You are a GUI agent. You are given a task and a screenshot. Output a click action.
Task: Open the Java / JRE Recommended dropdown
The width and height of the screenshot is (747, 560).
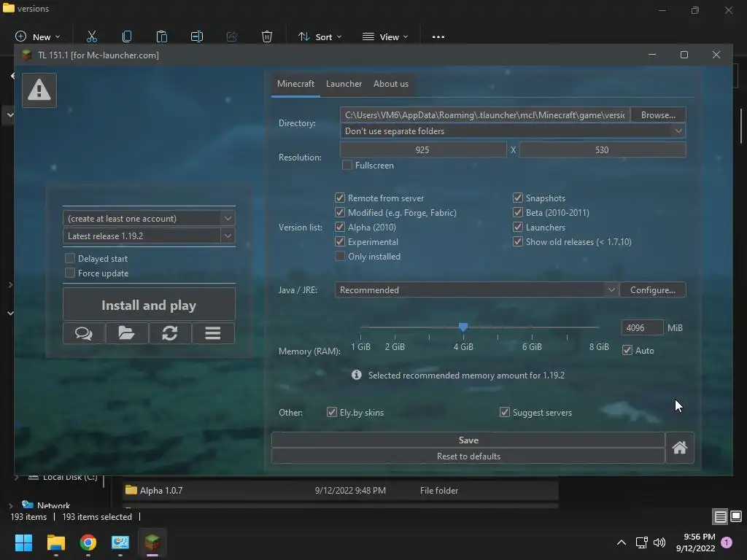(x=476, y=290)
